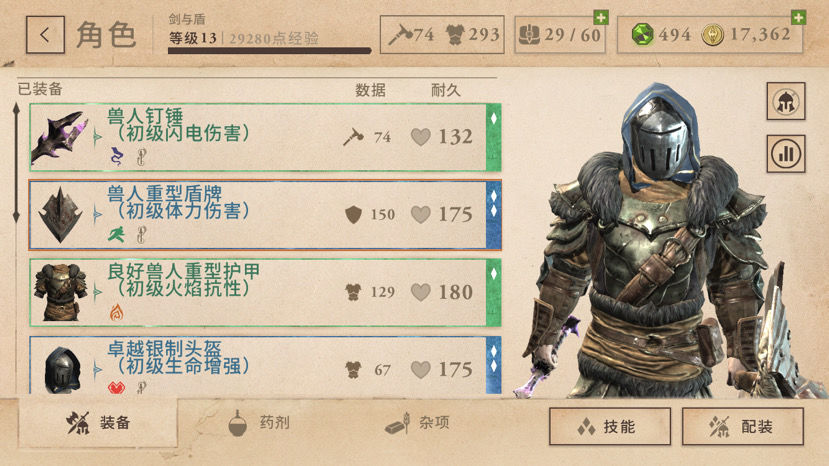829x466 pixels.
Task: Expand details arrow for 良好兽人重型护甲
Action: 97,292
